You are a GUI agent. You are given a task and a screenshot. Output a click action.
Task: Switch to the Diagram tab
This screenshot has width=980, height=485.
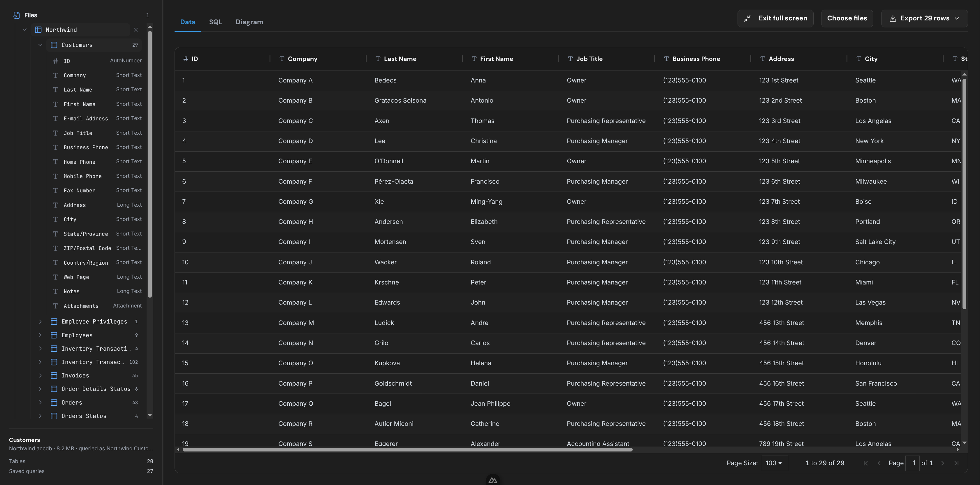click(x=249, y=22)
